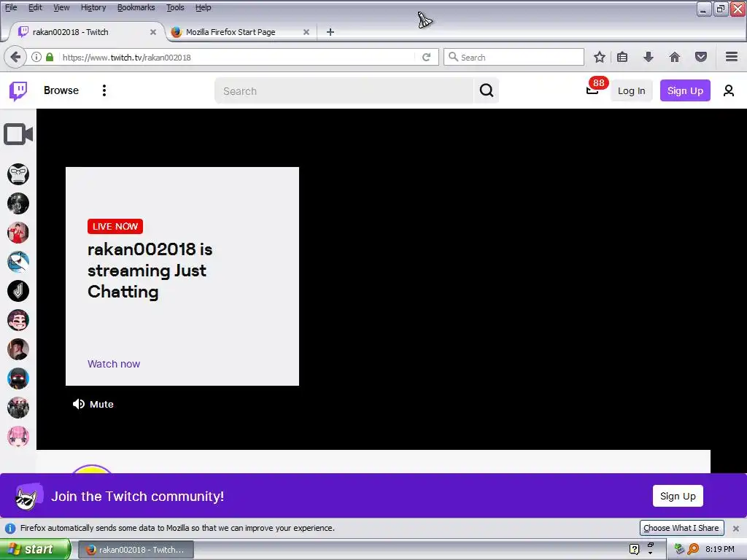Open the notifications inbox with 88 badge

[594, 89]
